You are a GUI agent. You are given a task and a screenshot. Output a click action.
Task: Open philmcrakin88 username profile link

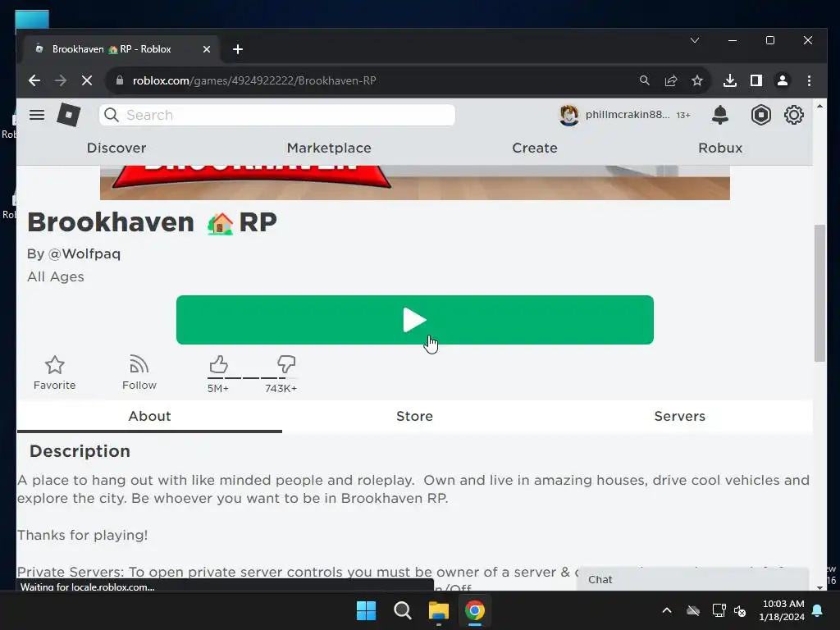628,115
